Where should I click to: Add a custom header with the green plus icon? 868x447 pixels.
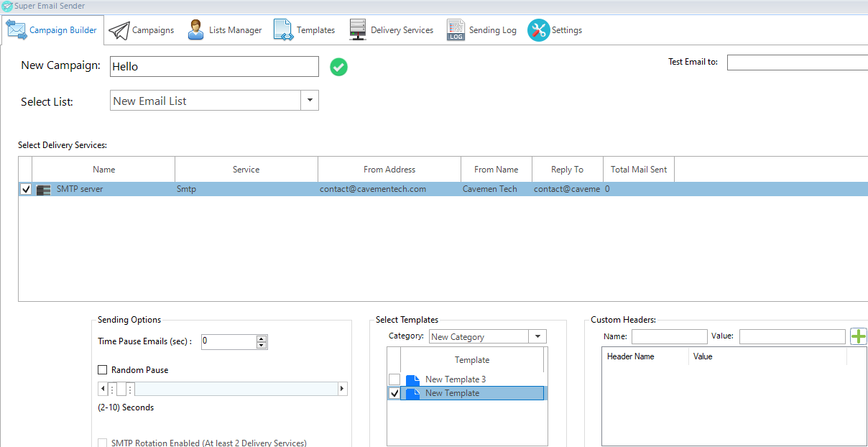click(x=859, y=336)
